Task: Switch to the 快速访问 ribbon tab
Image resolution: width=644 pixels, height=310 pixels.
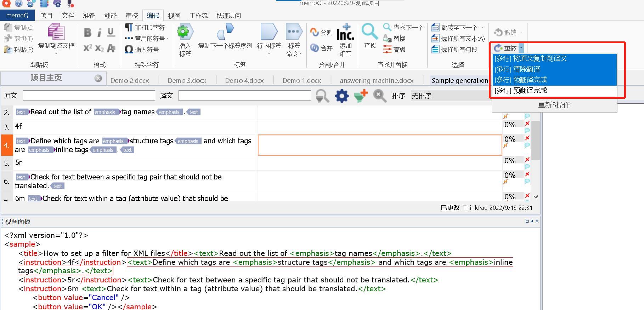Action: point(229,16)
